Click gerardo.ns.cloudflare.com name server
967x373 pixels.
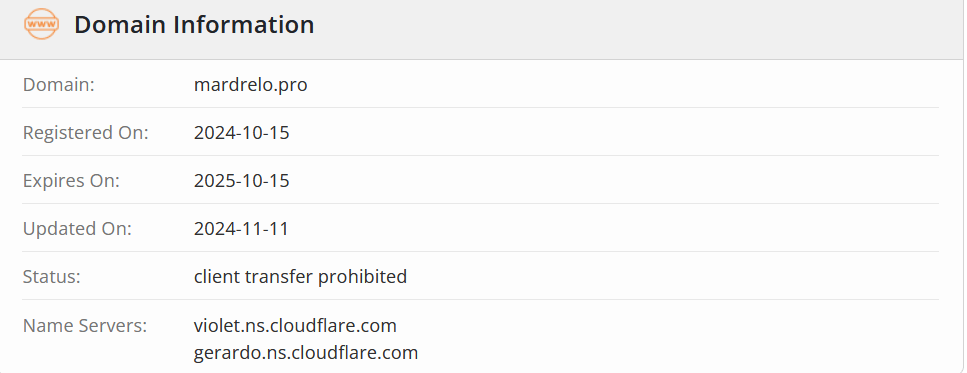(x=306, y=353)
